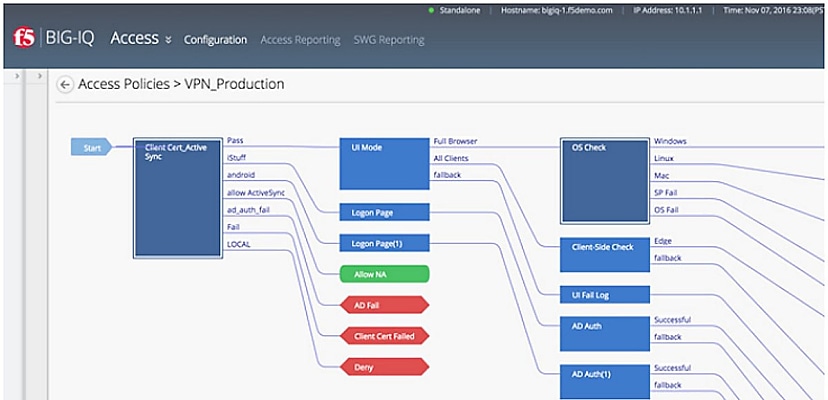This screenshot has width=828, height=400.
Task: Click the android branch label
Action: click(x=240, y=174)
